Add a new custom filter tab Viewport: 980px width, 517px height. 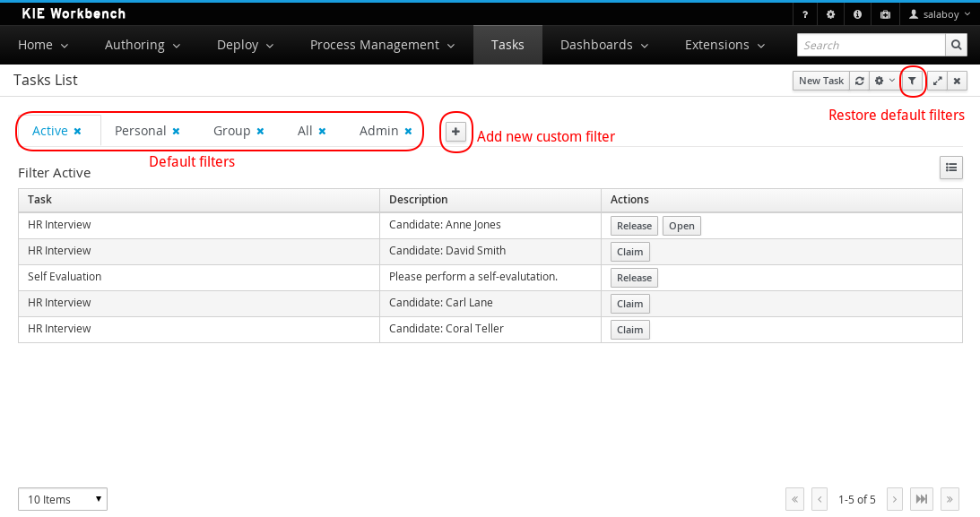click(455, 132)
